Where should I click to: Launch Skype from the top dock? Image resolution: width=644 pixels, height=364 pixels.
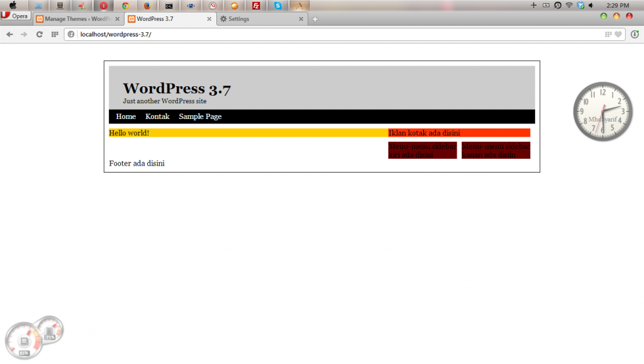(277, 6)
